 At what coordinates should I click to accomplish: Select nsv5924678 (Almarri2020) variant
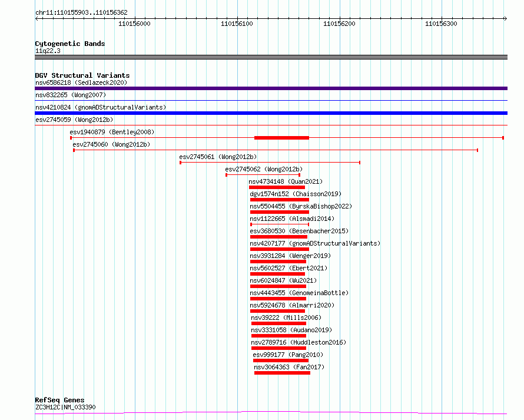click(x=292, y=305)
